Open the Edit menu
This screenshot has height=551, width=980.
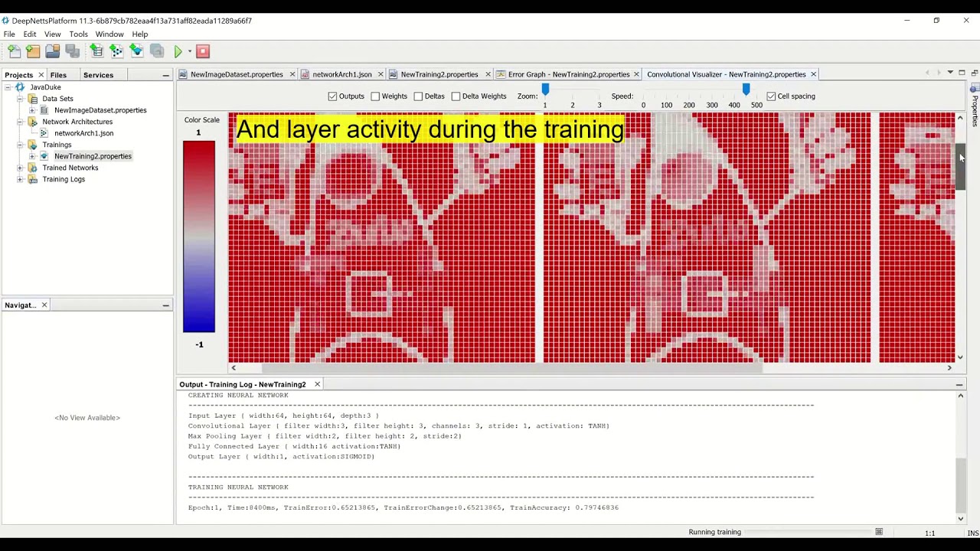pyautogui.click(x=30, y=34)
